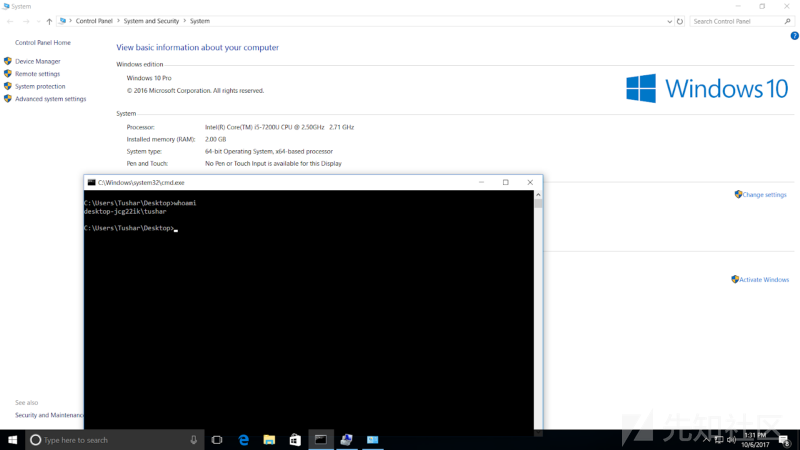Open Advanced system settings
This screenshot has width=800, height=450.
pyautogui.click(x=51, y=99)
